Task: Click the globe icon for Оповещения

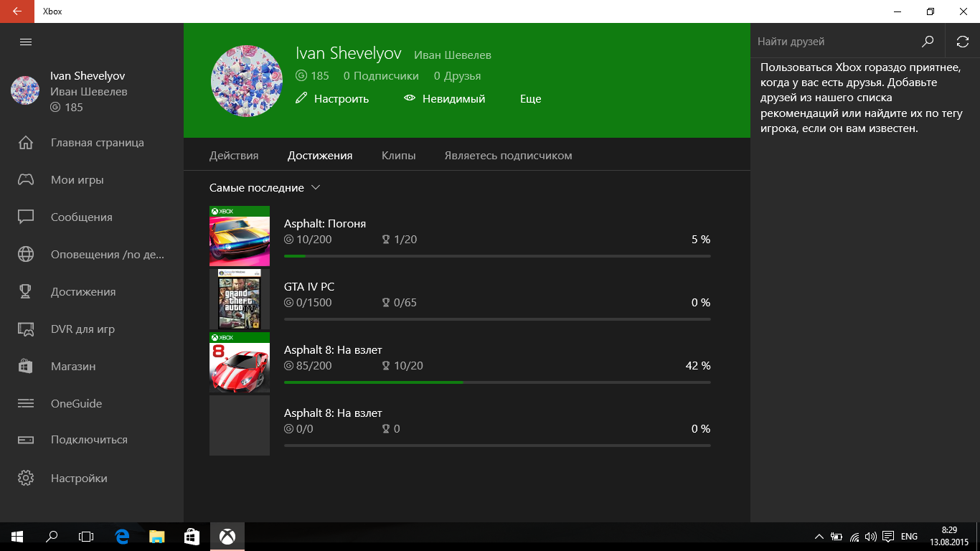Action: (x=26, y=254)
